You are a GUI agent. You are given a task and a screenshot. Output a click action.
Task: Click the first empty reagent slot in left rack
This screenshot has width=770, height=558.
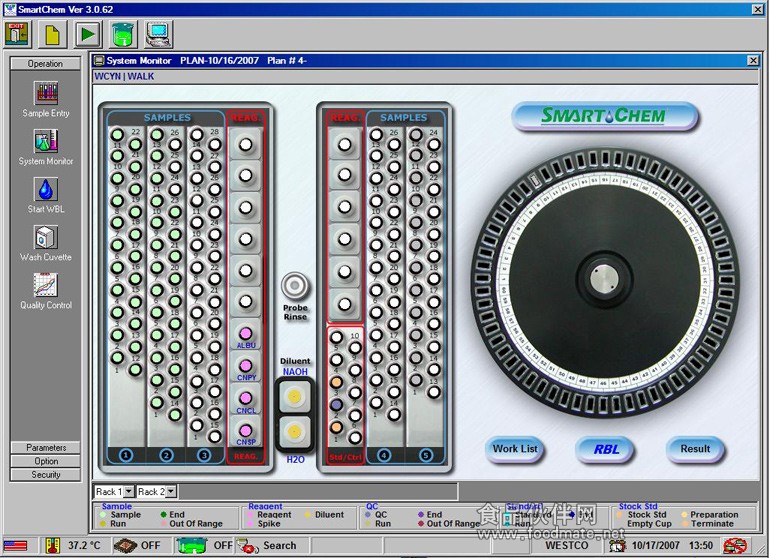(x=246, y=144)
